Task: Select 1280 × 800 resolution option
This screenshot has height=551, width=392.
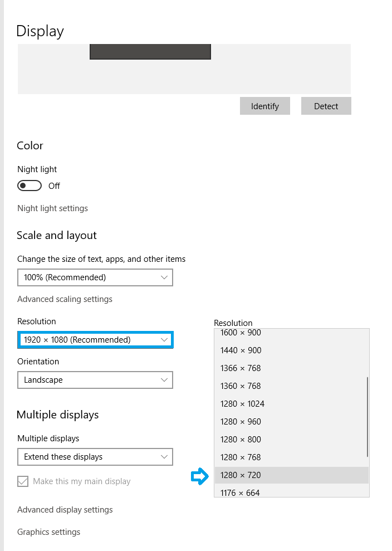Action: tap(292, 440)
